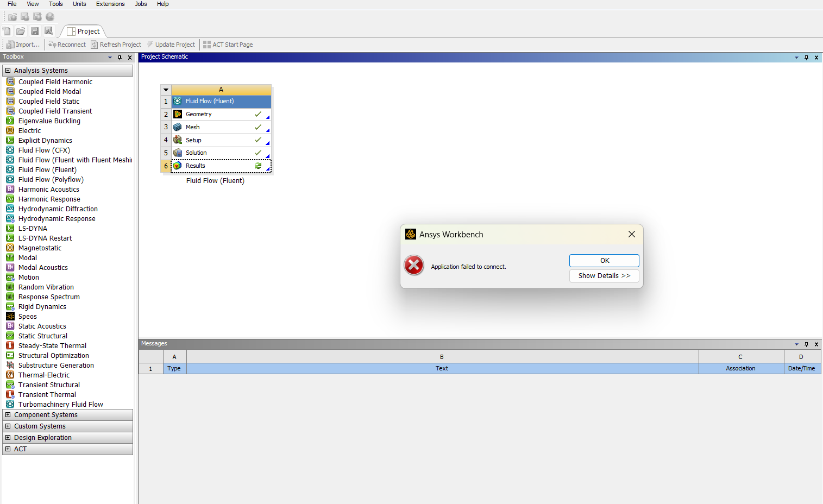This screenshot has width=823, height=504.
Task: Click the Import... toolbar button
Action: pos(23,45)
